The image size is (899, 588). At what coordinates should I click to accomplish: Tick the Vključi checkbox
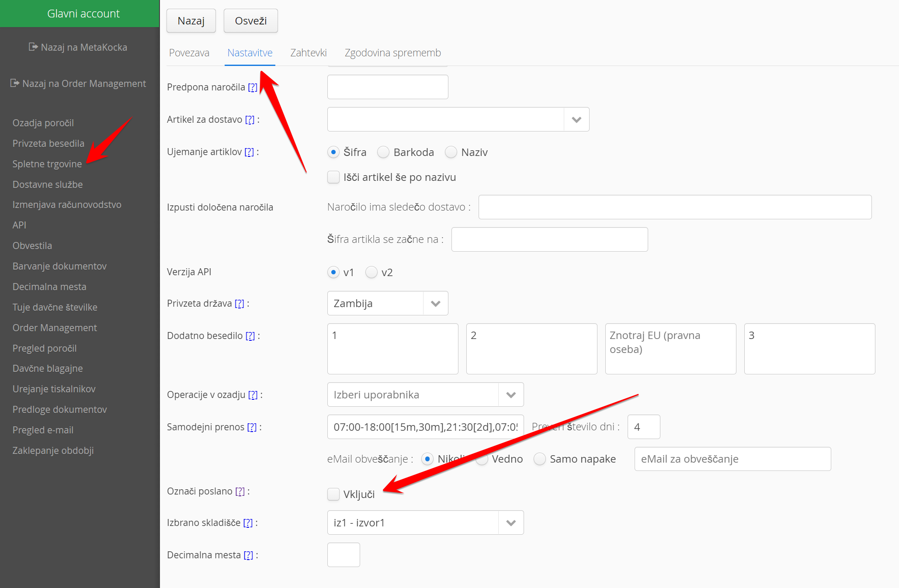[333, 495]
